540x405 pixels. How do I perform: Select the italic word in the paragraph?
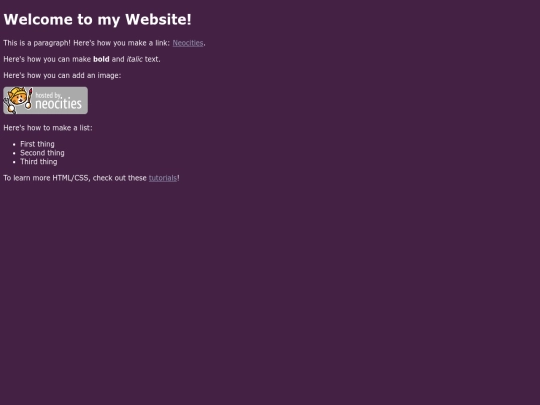pyautogui.click(x=134, y=59)
